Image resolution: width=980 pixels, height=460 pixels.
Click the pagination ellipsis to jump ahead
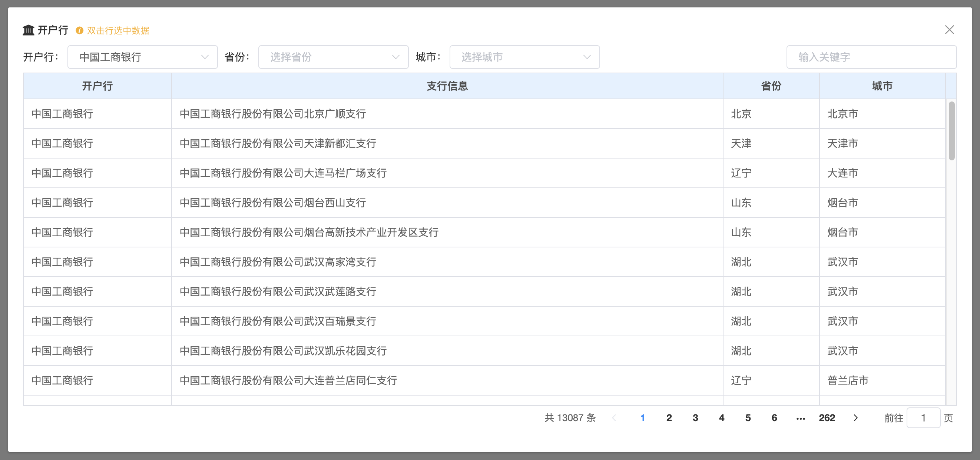coord(801,418)
